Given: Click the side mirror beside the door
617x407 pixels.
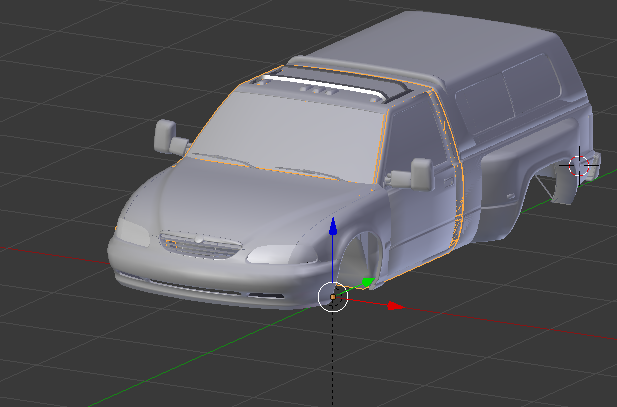Looking at the screenshot, I should 414,175.
